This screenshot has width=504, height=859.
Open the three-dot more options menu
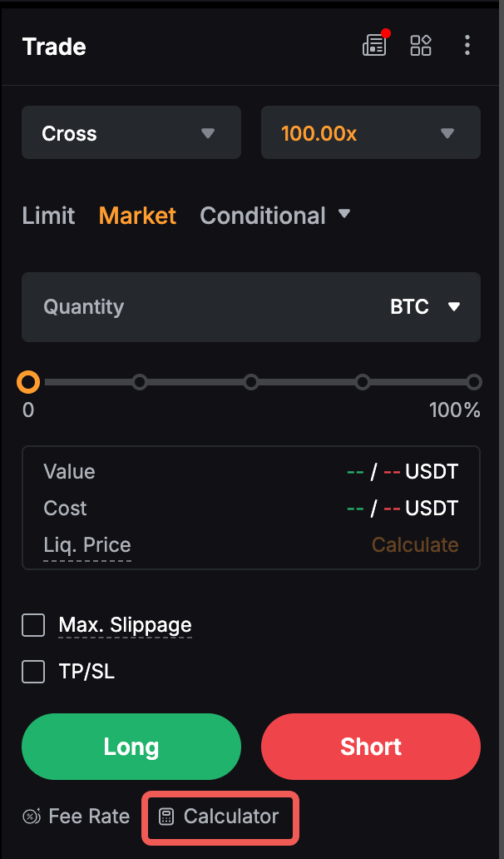467,45
